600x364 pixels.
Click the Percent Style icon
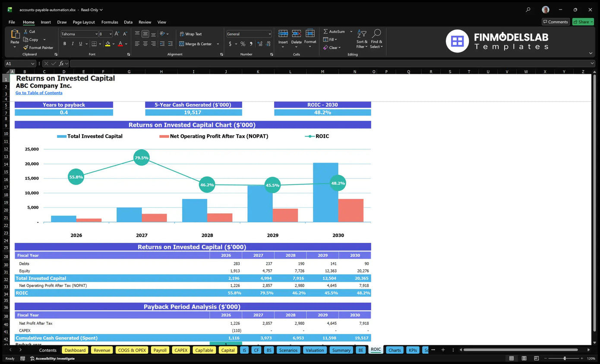coord(243,44)
